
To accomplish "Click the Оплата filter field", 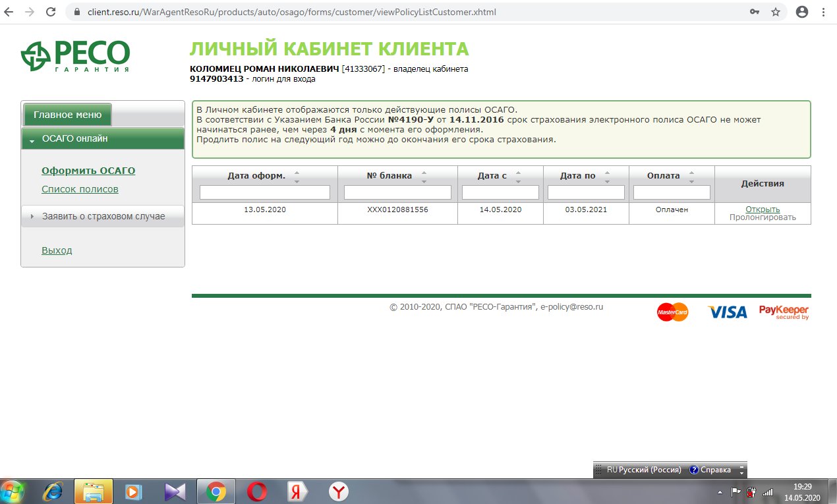I will [672, 192].
